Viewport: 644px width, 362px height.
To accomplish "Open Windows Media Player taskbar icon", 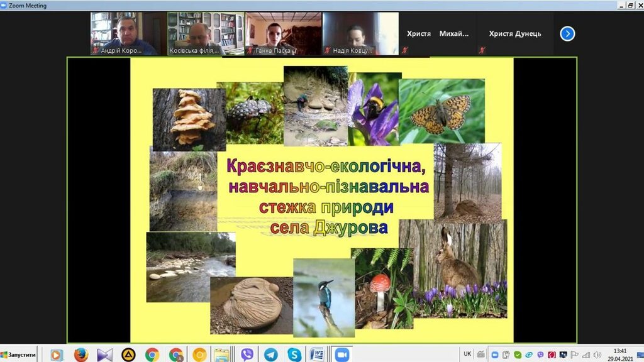I will [57, 355].
